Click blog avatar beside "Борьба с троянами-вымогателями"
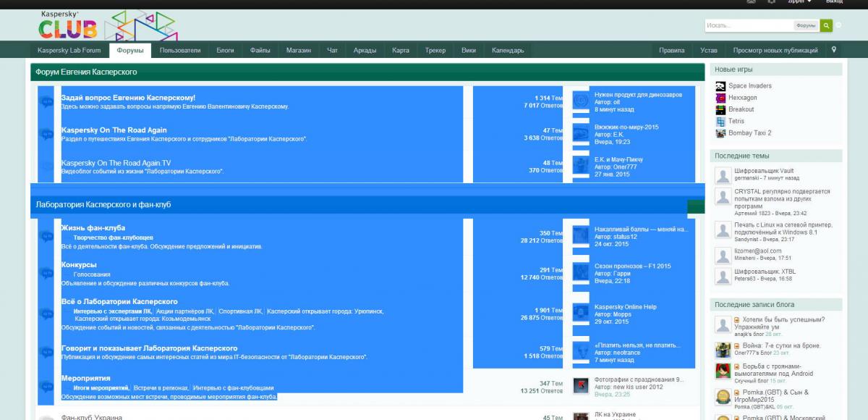 [x=722, y=371]
